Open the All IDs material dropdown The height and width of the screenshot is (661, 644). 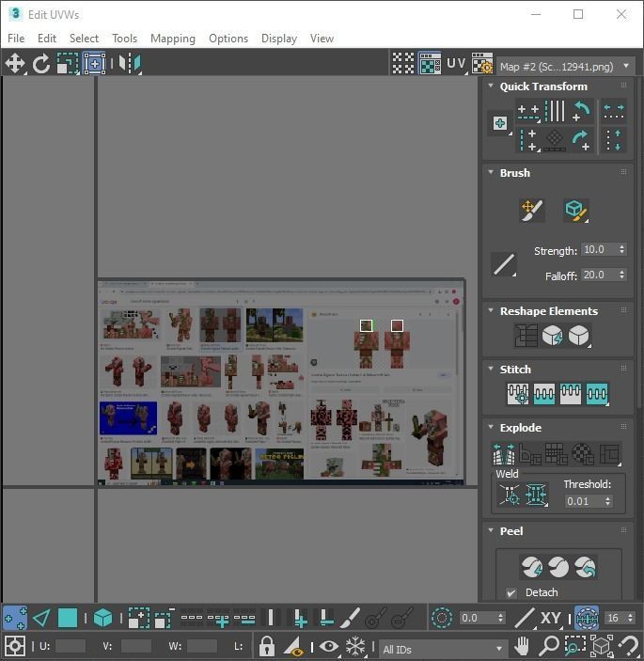pyautogui.click(x=443, y=649)
